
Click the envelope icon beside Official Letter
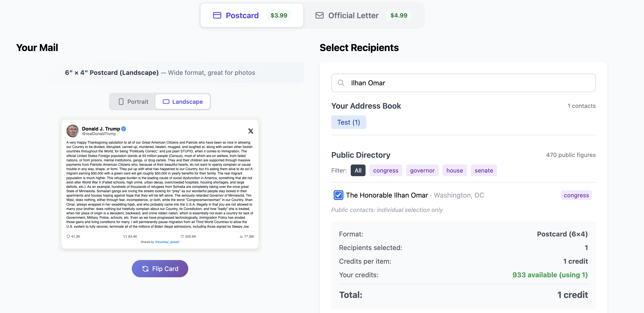319,15
